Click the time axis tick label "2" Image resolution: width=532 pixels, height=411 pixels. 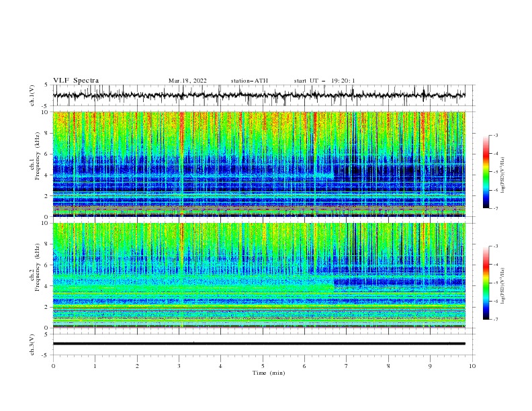137,366
